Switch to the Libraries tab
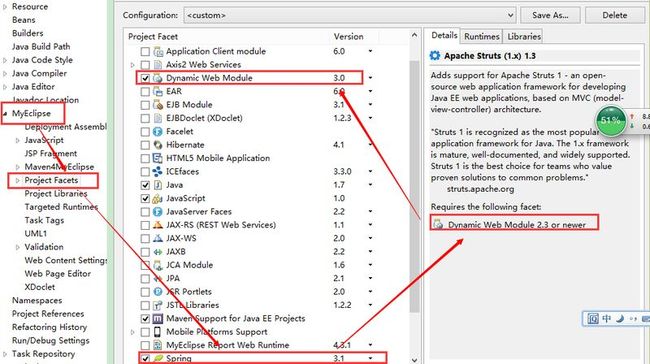Viewport: 650px width, 364px height. [x=524, y=36]
